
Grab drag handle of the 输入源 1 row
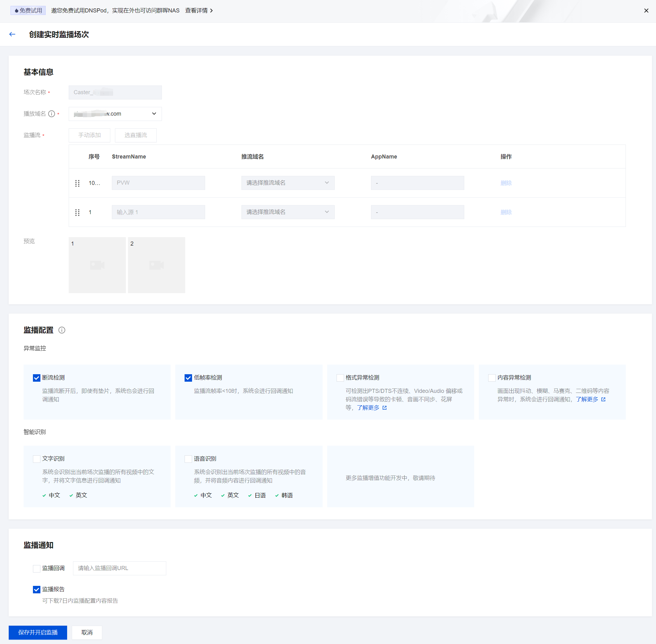[77, 212]
